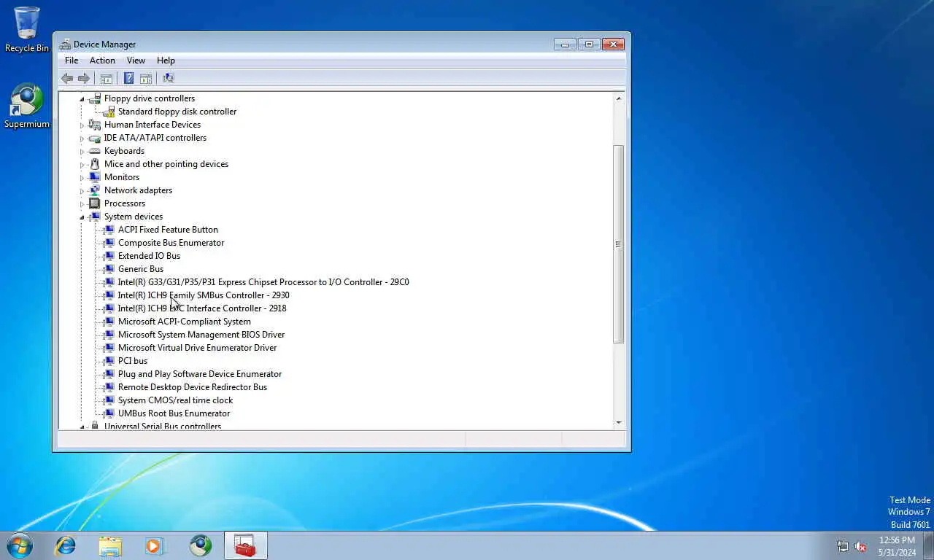Open the Recycle Bin desktop icon

(x=27, y=29)
